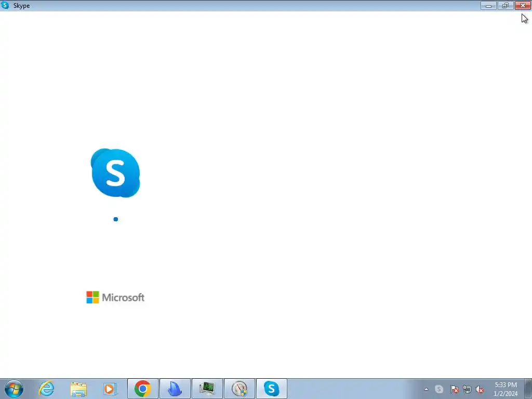Click the Skype icon in the title bar
532x399 pixels.
click(5, 5)
